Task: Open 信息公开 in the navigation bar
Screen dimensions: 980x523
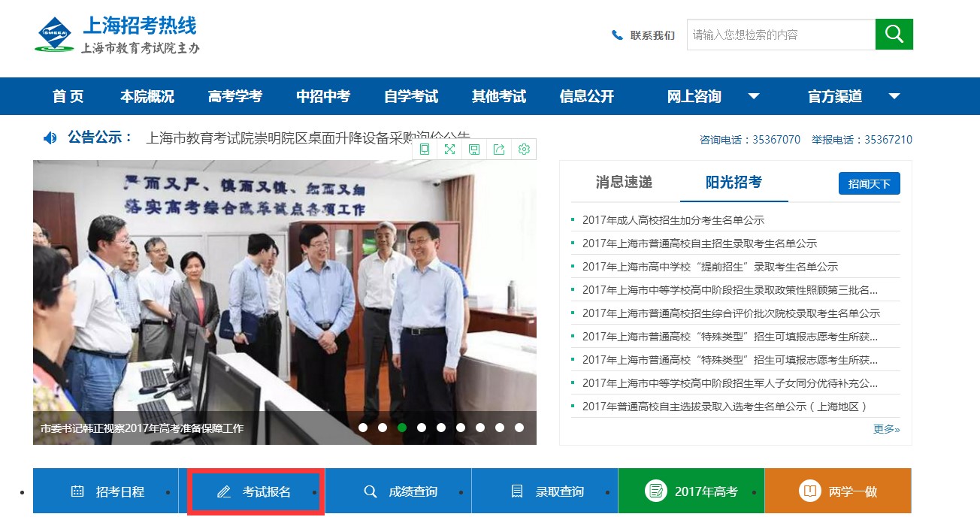Action: pos(587,96)
